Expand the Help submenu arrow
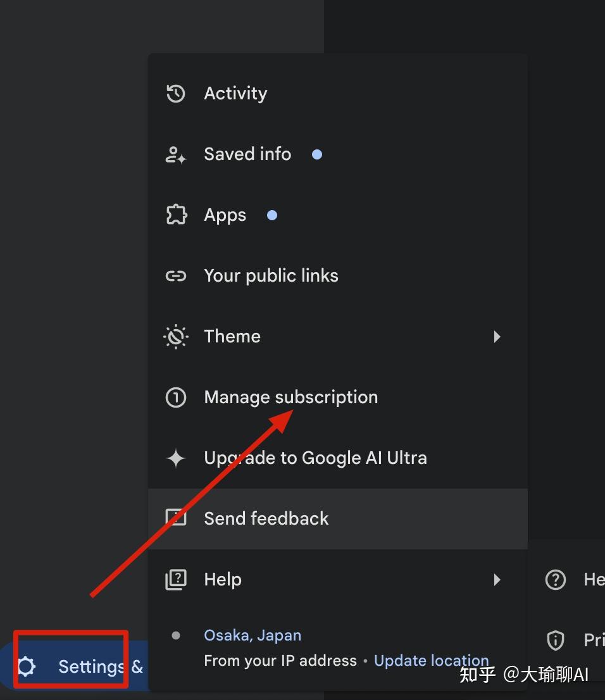Screen dimensions: 605x700 click(497, 580)
